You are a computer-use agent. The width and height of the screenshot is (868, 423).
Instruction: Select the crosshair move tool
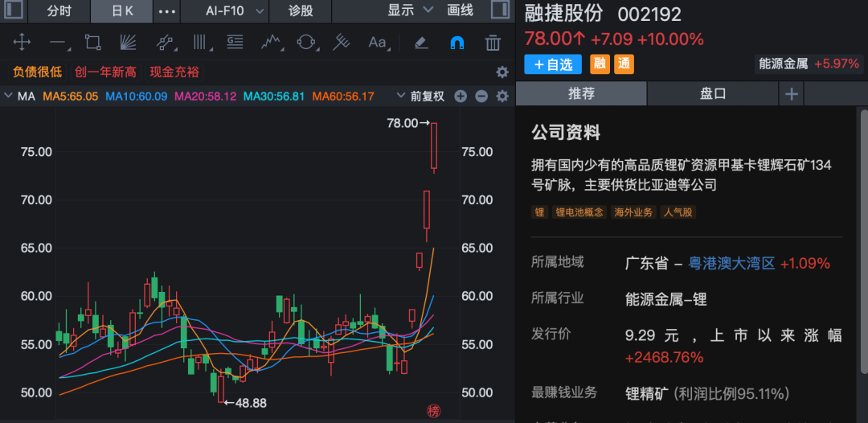[x=22, y=42]
